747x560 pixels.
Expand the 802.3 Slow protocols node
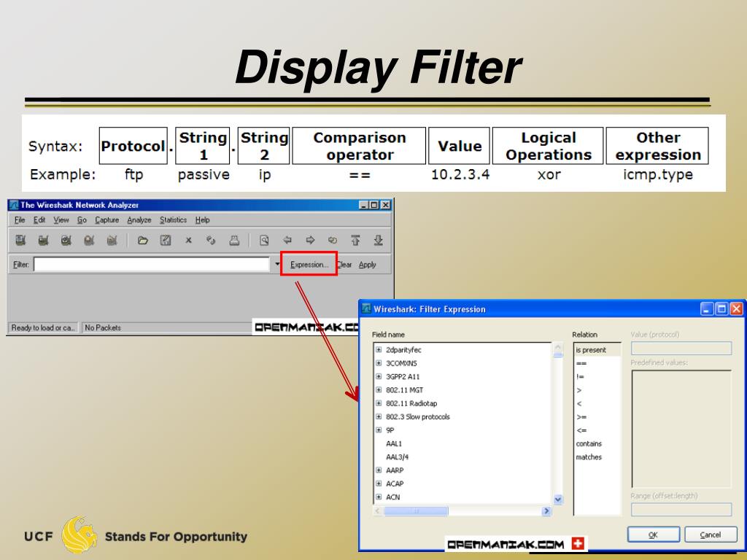coord(379,416)
